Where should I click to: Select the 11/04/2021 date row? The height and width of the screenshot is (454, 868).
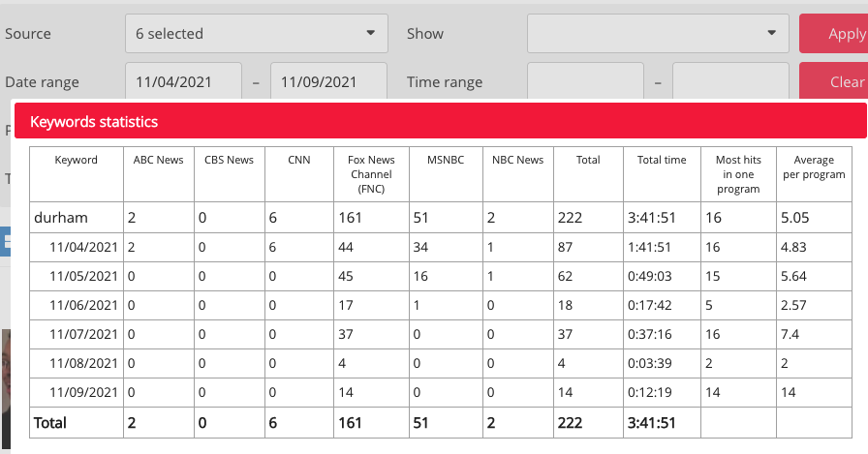coord(441,247)
